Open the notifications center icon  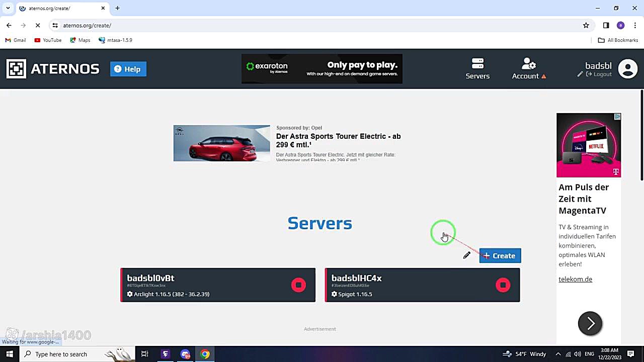(630, 354)
